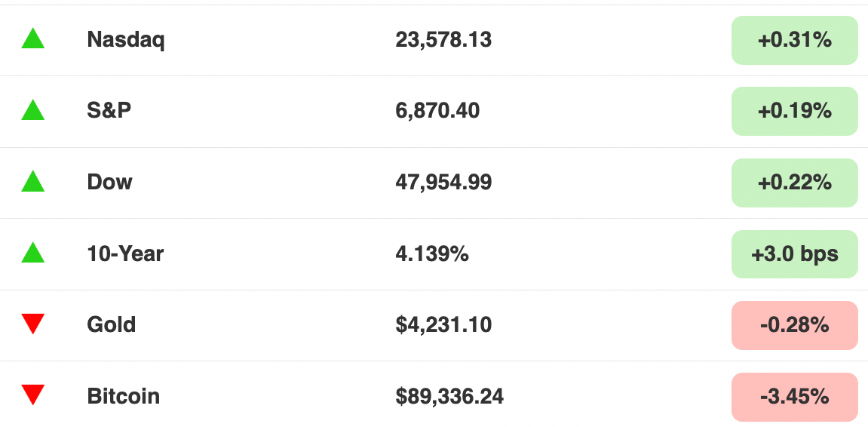This screenshot has width=868, height=427.
Task: Click the green up triangle next to 10-Year
Action: (32, 253)
